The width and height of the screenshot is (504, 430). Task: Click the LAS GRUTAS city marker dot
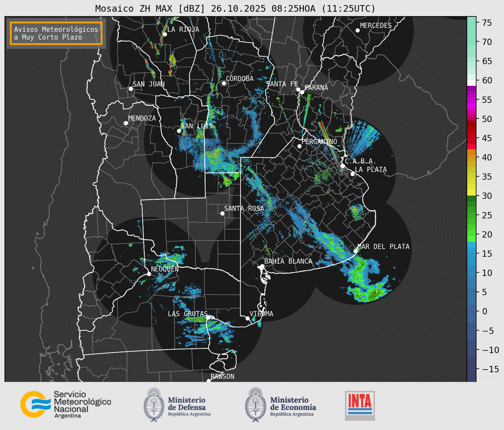point(209,317)
